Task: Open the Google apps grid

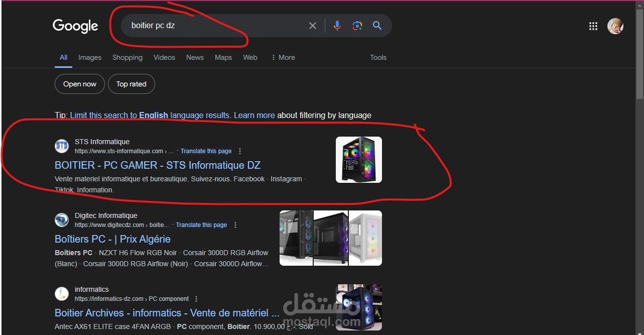Action: point(593,26)
